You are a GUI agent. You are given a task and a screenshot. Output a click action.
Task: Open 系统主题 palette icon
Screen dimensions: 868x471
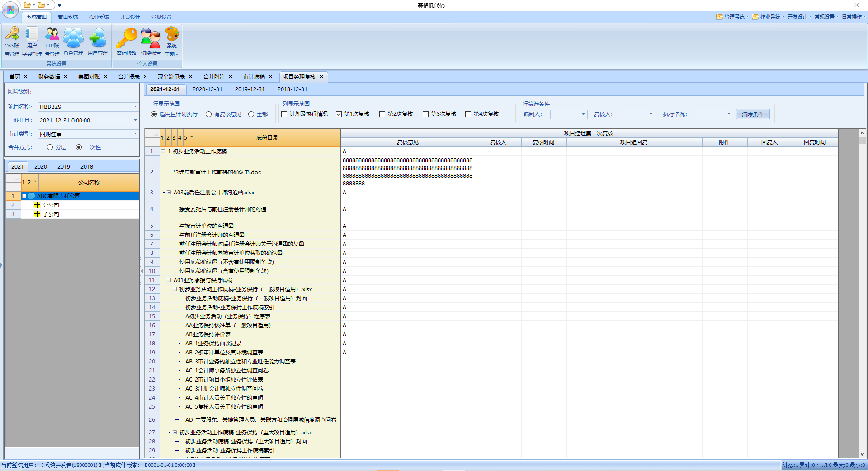[172, 42]
